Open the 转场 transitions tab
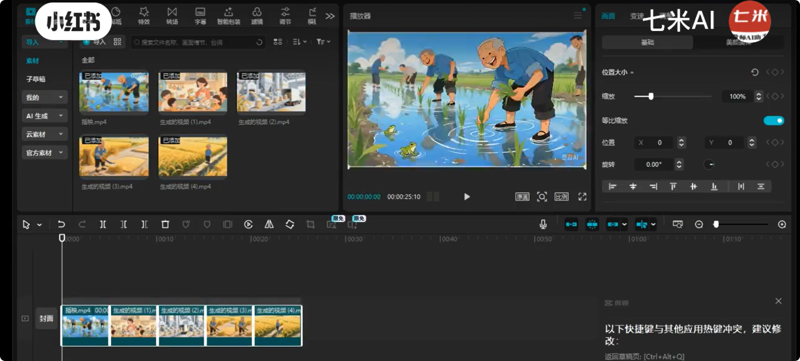Viewport: 800px width, 361px height. click(x=172, y=15)
